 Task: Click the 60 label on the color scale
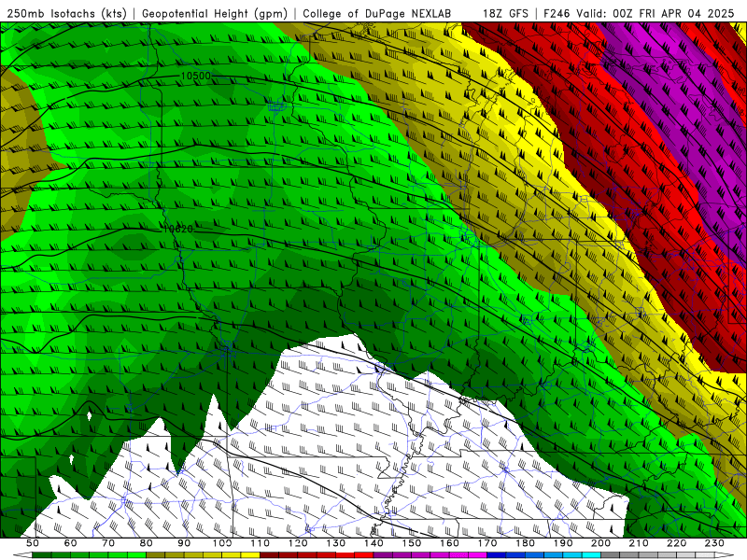click(x=71, y=543)
